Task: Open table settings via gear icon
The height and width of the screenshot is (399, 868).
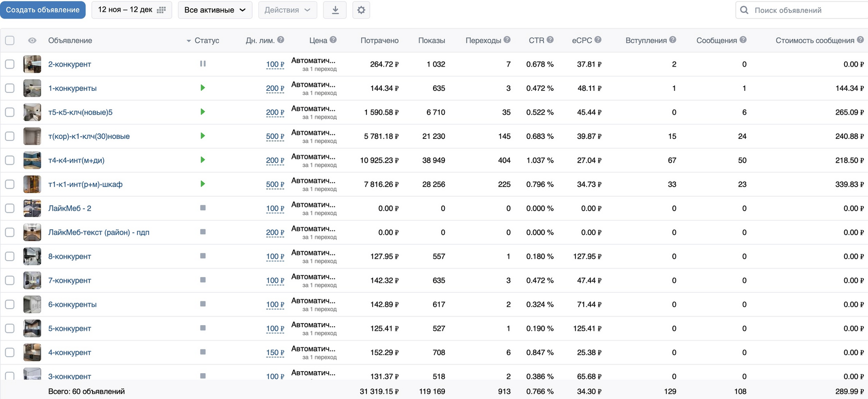Action: (x=361, y=10)
